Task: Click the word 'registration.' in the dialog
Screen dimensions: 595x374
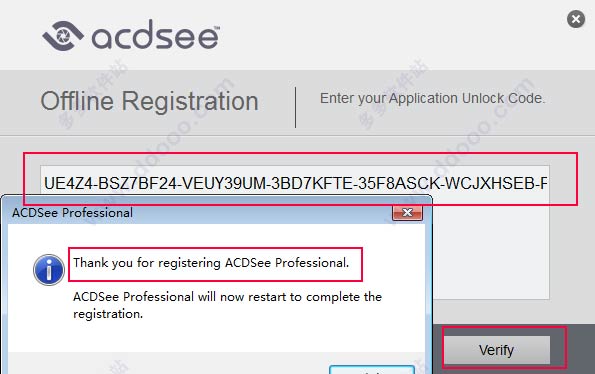Action: [108, 314]
